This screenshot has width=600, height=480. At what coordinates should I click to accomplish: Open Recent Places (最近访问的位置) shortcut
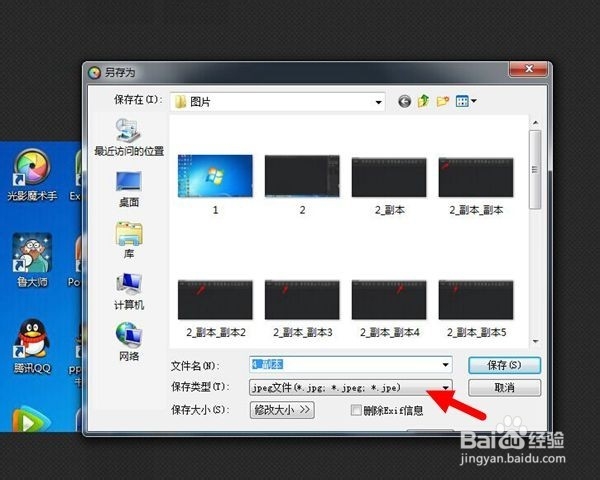[x=129, y=137]
